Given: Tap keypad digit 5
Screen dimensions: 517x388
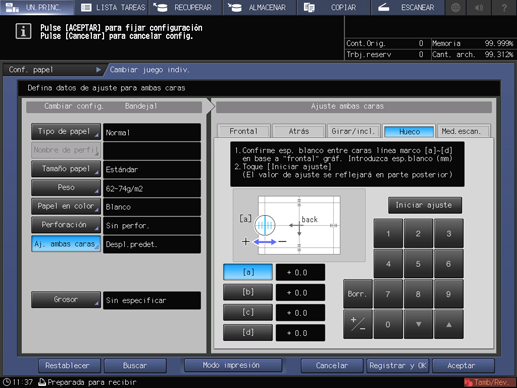Looking at the screenshot, I should 418,264.
